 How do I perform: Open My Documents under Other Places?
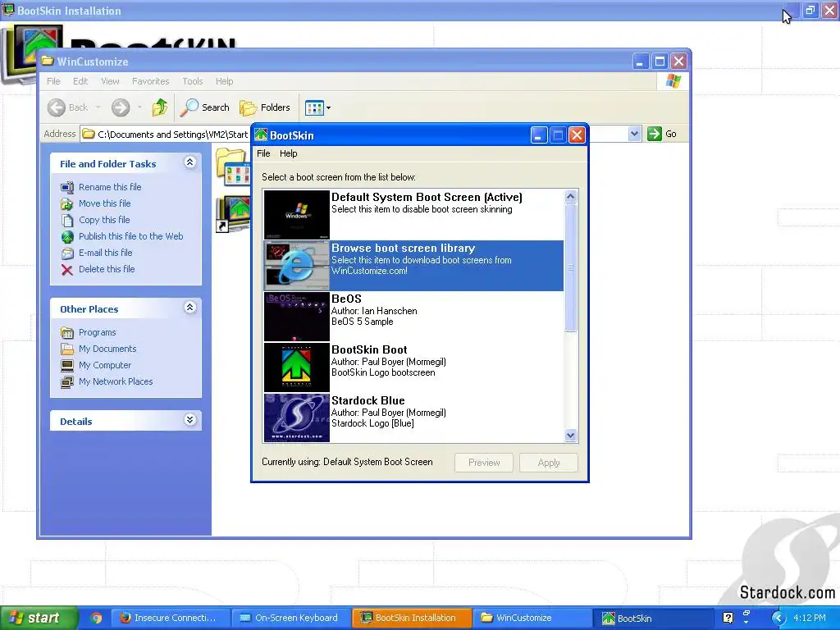107,349
